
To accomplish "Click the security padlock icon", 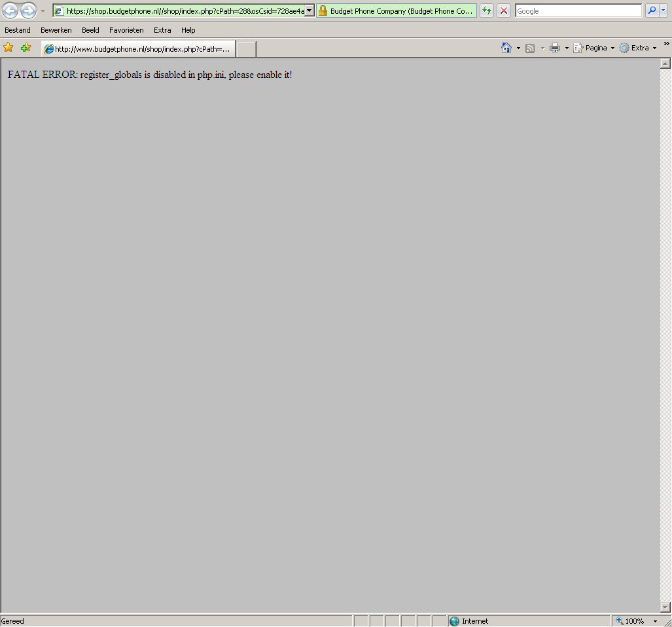I will 323,10.
